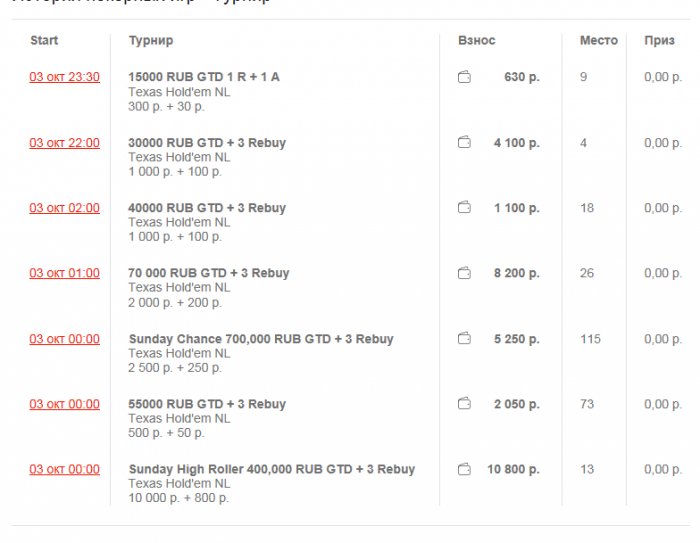Screen dimensions: 700x543
Task: Open date link for Sunday High Roller row
Action: (x=65, y=469)
